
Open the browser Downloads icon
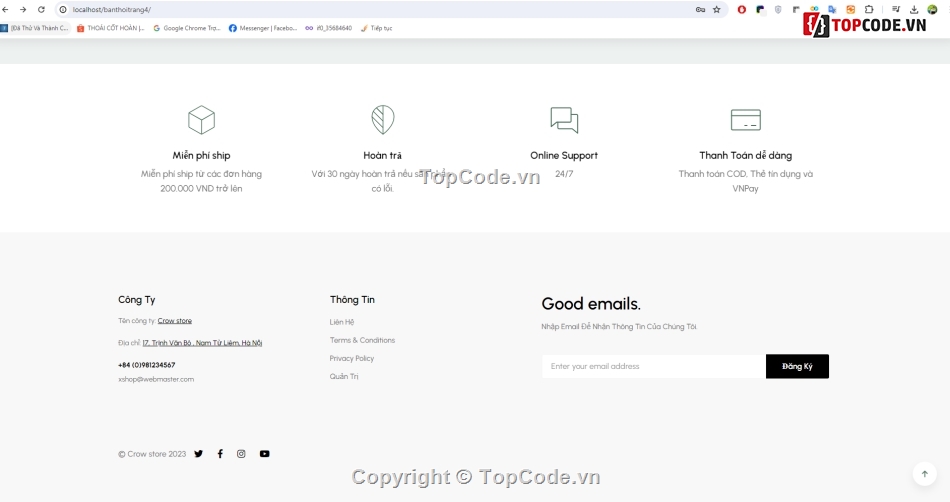click(x=914, y=10)
